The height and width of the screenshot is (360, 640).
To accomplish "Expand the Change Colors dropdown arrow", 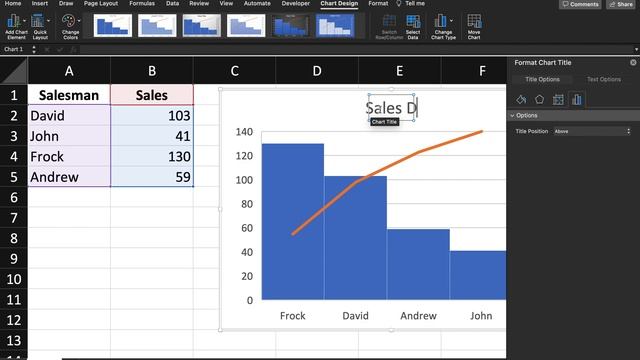I will [x=79, y=20].
